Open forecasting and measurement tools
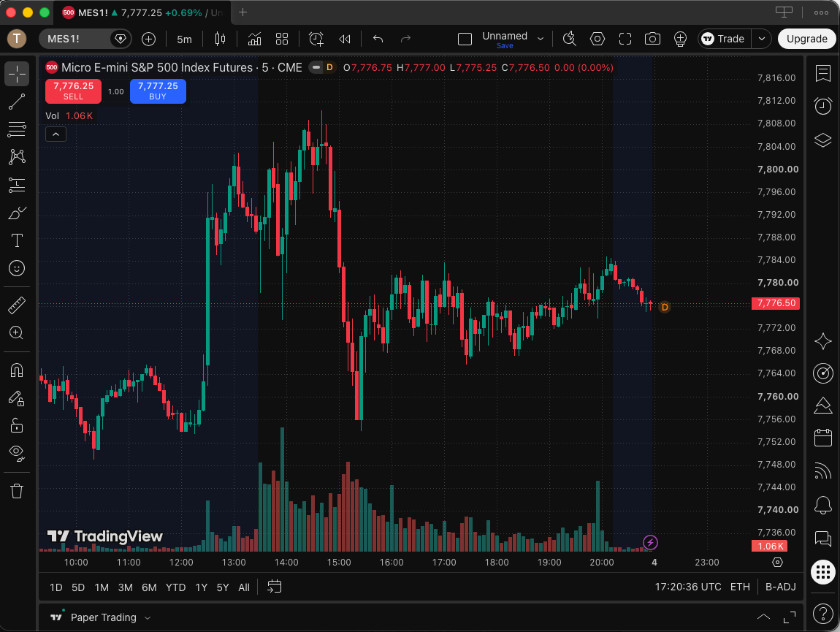The height and width of the screenshot is (632, 840). [x=17, y=185]
